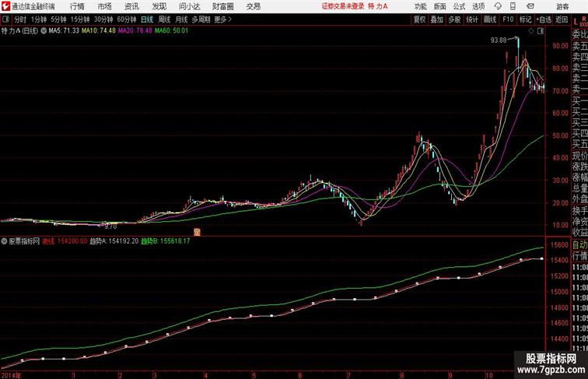The width and height of the screenshot is (588, 379).
Task: Click the MA10: 74.48 value
Action: [x=99, y=31]
